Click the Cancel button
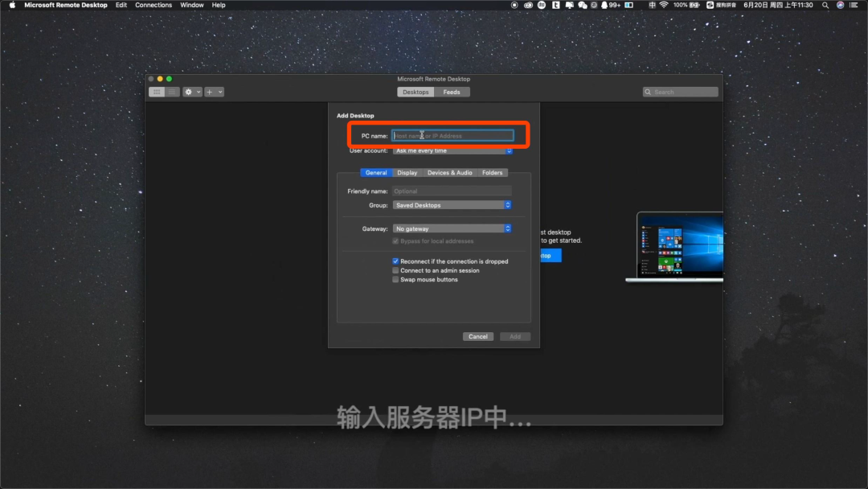This screenshot has height=489, width=868. tap(477, 337)
